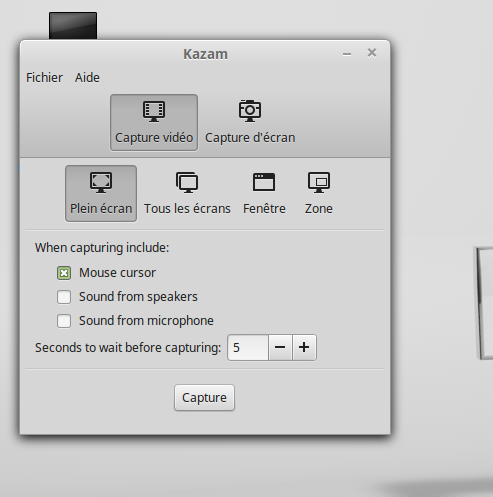Close the Kazam window

[x=372, y=53]
